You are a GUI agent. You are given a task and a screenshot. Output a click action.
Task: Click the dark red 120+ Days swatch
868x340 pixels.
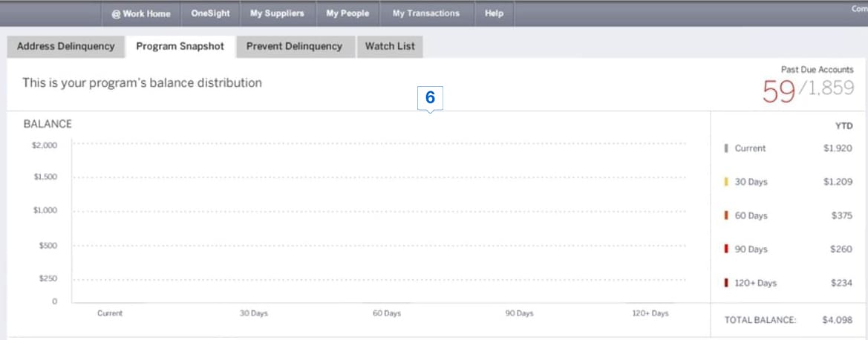(726, 283)
